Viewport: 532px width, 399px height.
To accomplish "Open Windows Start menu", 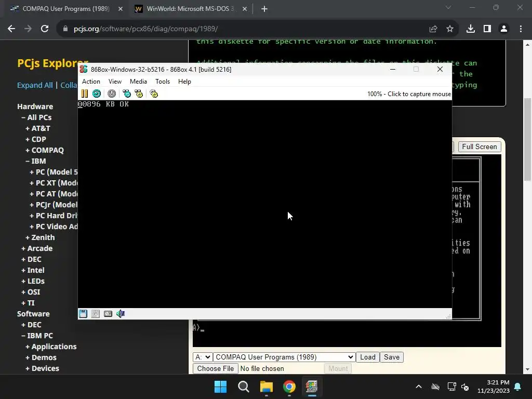I will (220, 387).
